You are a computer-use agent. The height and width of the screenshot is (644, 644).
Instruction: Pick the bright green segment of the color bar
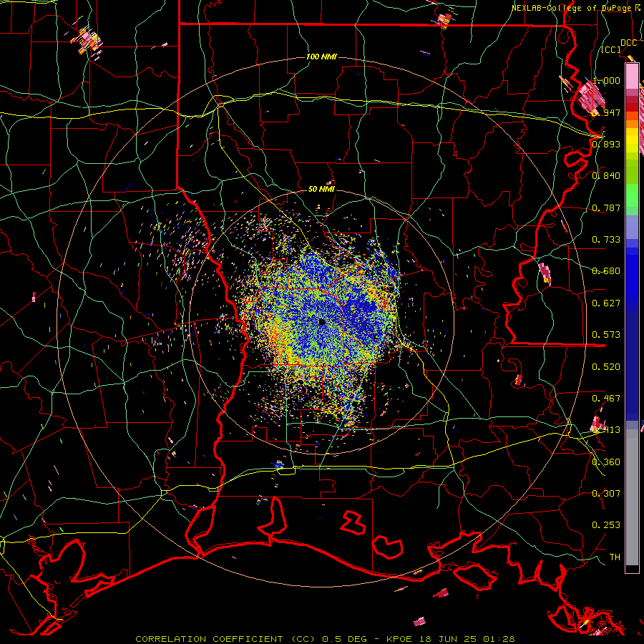(632, 195)
